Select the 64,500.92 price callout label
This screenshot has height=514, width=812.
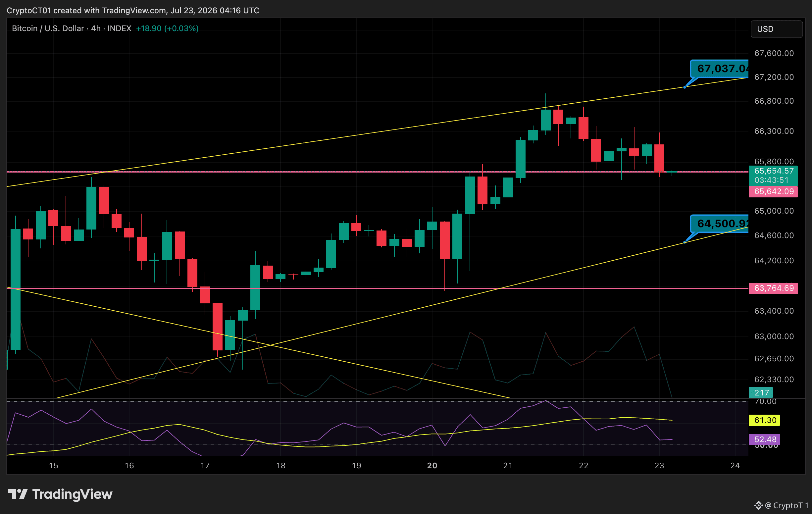coord(719,224)
